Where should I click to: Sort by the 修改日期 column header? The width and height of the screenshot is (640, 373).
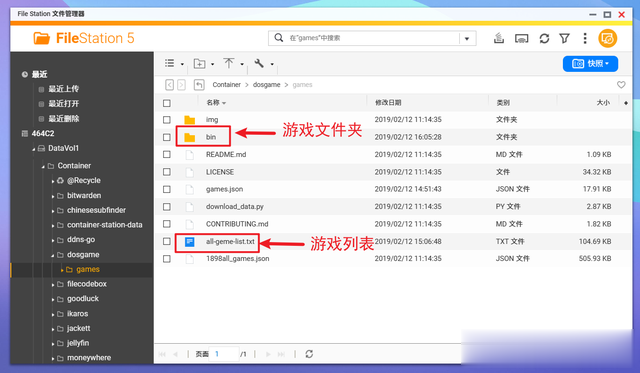click(388, 103)
